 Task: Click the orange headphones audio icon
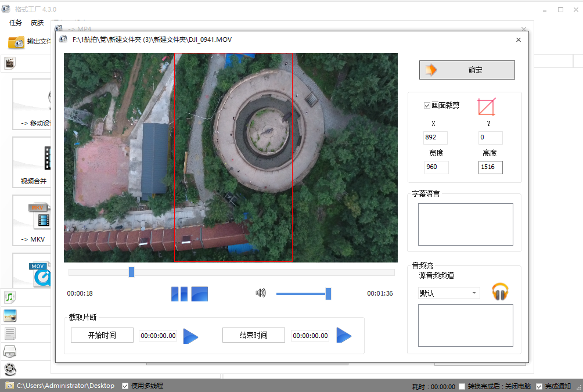click(x=499, y=292)
